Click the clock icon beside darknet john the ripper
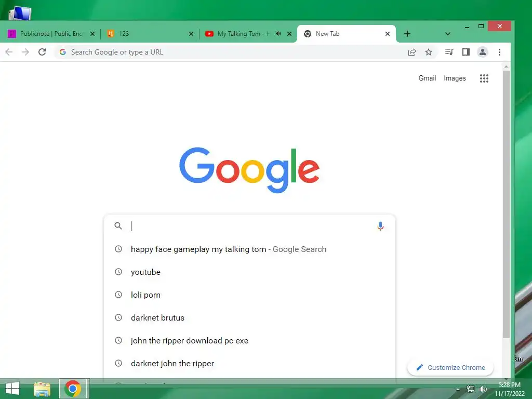532x399 pixels. 118,363
